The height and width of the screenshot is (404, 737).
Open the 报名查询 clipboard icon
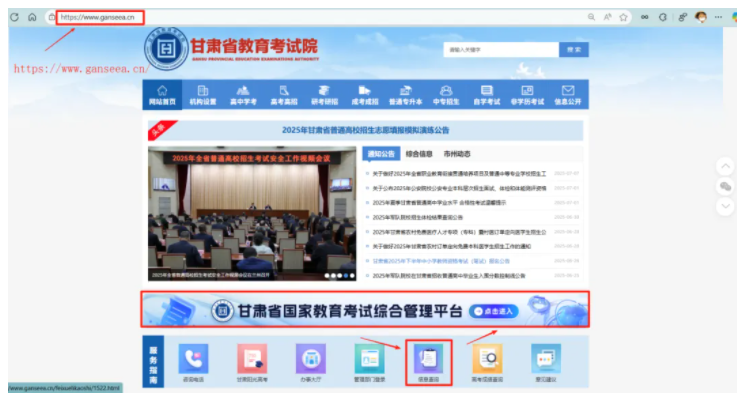click(429, 361)
